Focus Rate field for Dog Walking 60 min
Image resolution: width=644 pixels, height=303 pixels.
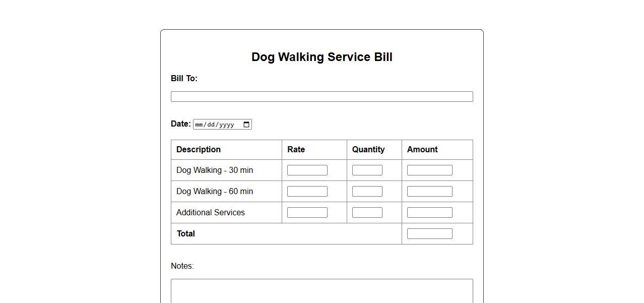(307, 192)
